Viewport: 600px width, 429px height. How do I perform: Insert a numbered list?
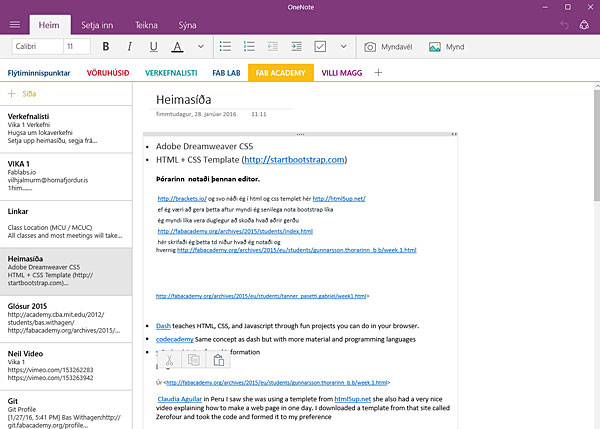pos(249,47)
